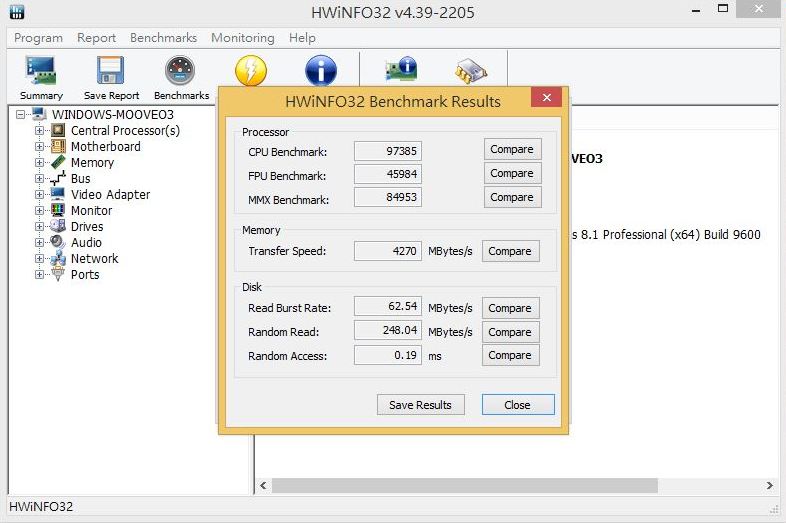Click the horizontal scrollbar thumb
Screen dimensions: 786x523
pyautogui.click(x=465, y=485)
